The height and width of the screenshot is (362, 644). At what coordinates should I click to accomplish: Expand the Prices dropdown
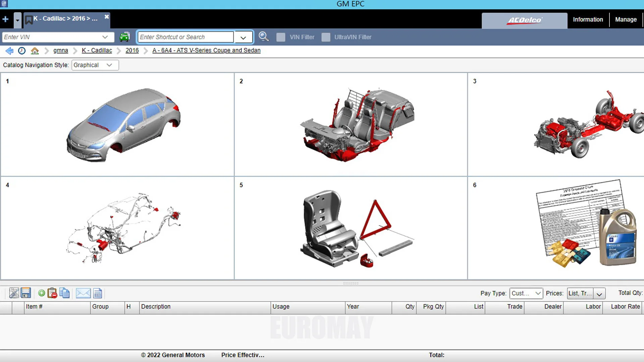coord(599,294)
